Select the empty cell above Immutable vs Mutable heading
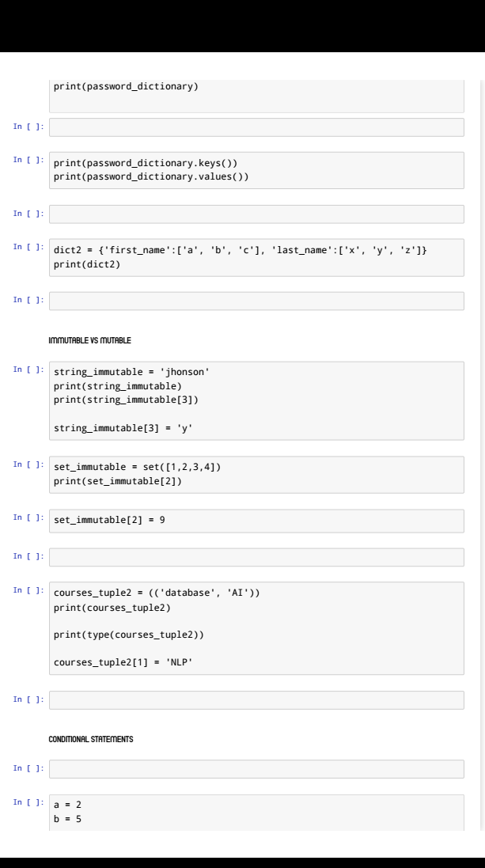485x868 pixels. tap(256, 301)
